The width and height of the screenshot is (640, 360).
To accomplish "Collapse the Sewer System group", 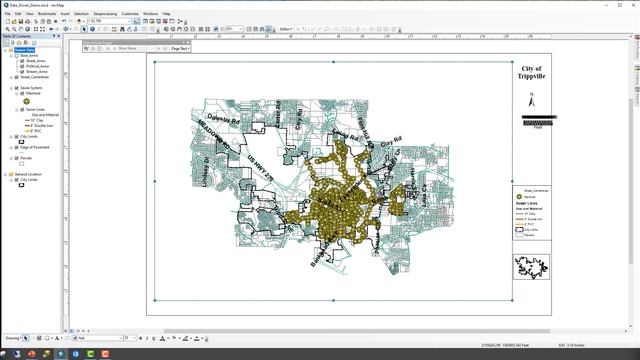I will (11, 88).
